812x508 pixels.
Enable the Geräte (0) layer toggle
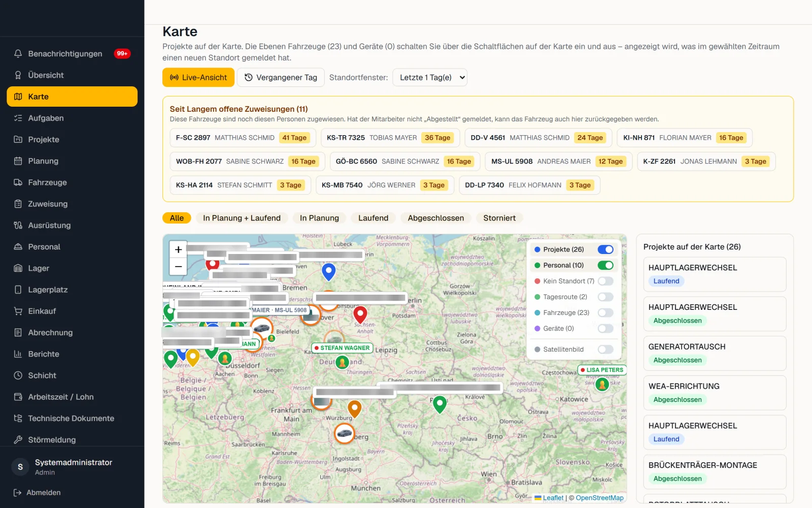(605, 329)
